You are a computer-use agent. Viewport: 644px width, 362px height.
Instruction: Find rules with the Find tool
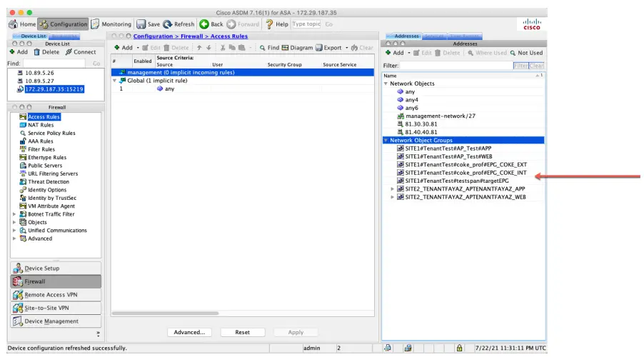point(269,48)
